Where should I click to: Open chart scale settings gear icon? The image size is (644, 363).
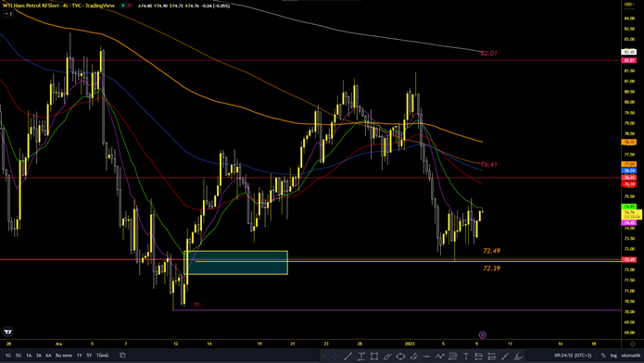tap(633, 344)
